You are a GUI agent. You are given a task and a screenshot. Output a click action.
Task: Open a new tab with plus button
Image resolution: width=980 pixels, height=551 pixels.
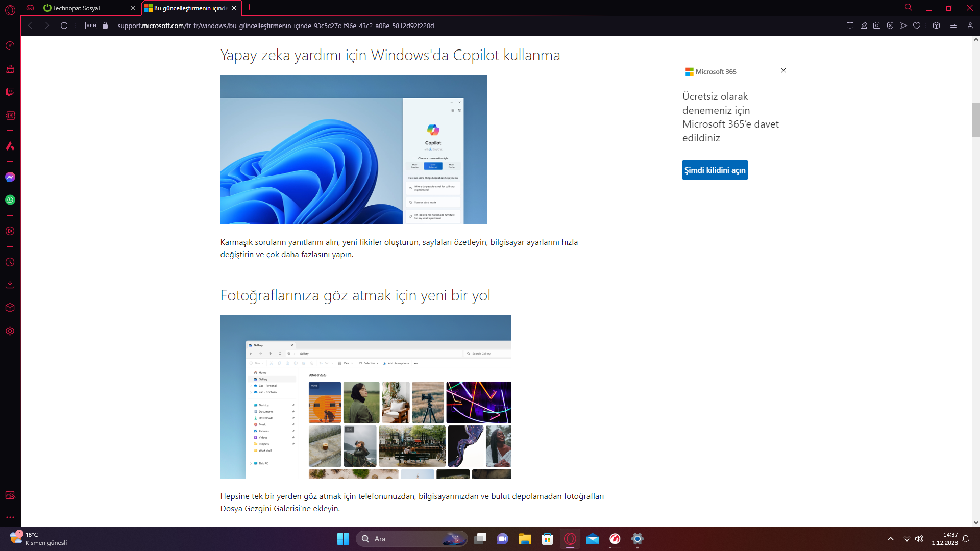tap(250, 7)
